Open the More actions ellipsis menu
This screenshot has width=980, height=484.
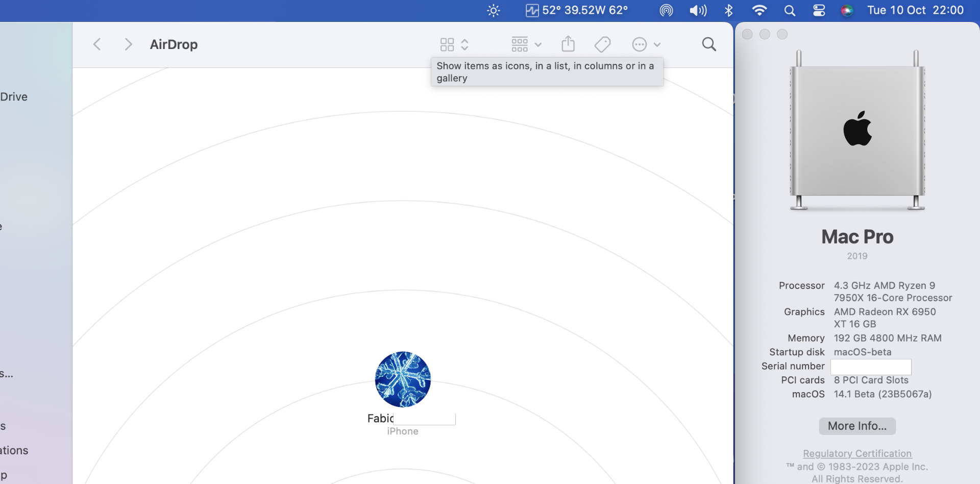pos(646,44)
